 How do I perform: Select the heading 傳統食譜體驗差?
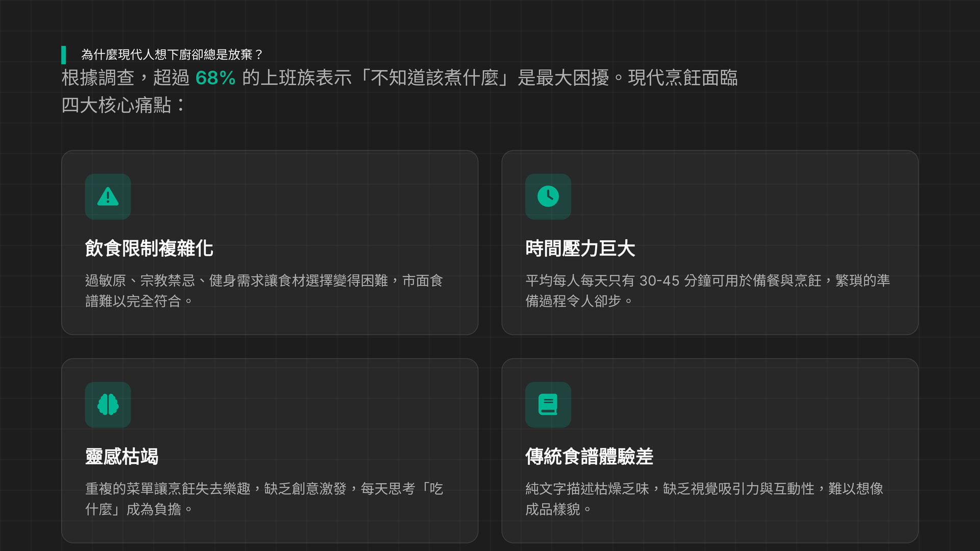click(589, 457)
